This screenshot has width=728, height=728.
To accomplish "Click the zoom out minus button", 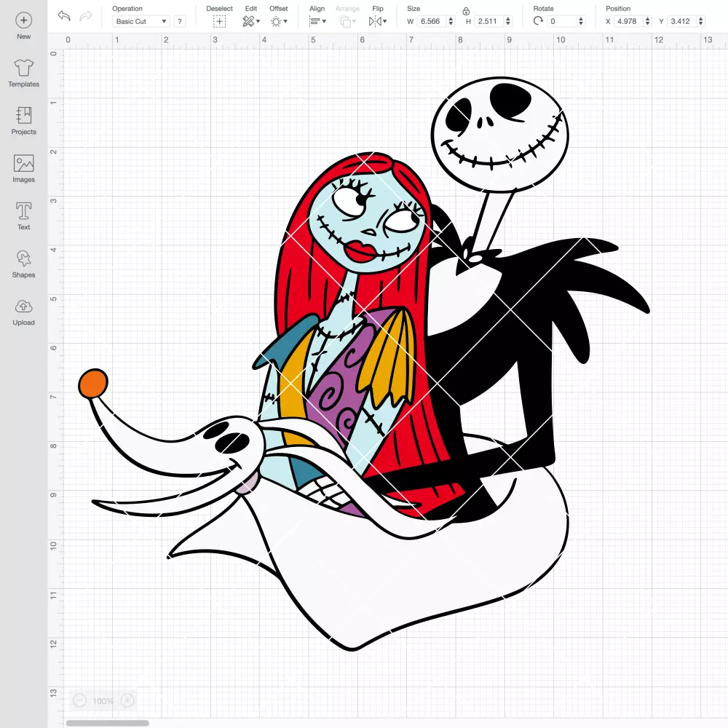I will click(80, 700).
